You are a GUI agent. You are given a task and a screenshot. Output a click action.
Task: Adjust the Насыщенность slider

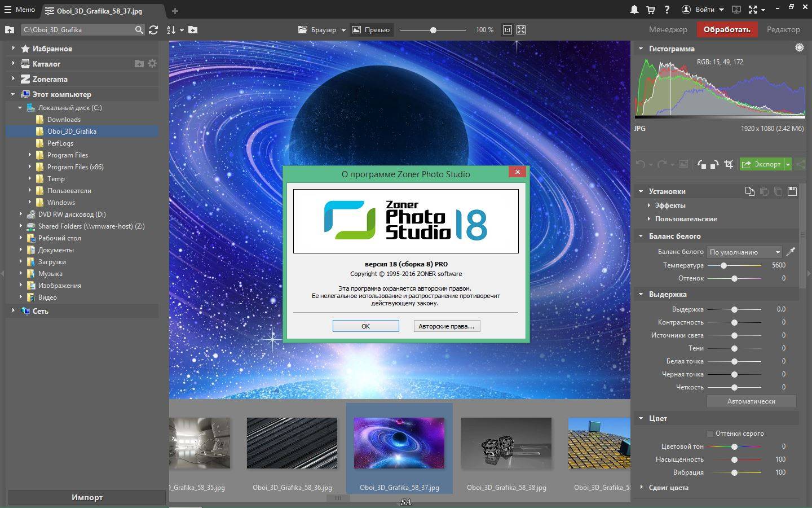(734, 459)
